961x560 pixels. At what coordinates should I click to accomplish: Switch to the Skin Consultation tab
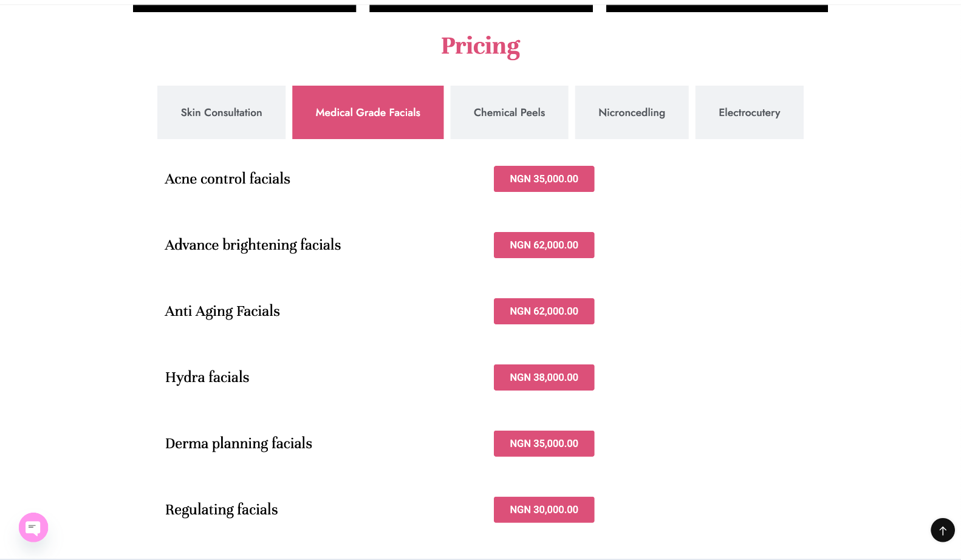[221, 112]
